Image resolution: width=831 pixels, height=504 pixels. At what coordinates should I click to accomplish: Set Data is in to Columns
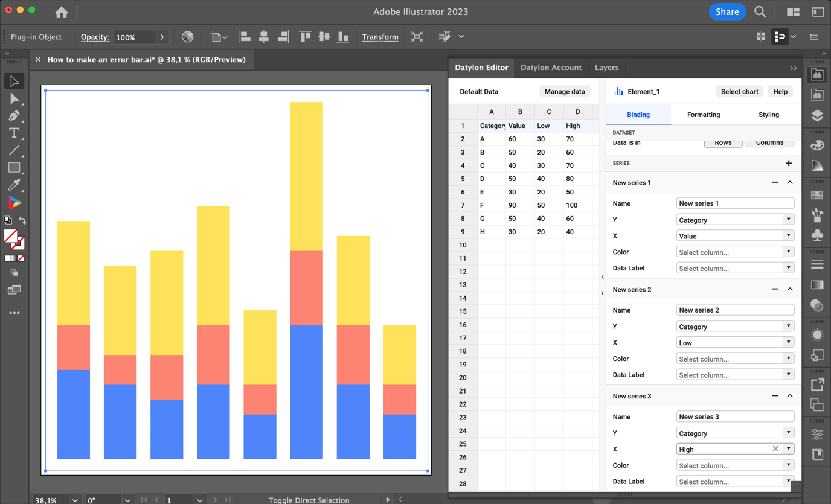coord(769,142)
